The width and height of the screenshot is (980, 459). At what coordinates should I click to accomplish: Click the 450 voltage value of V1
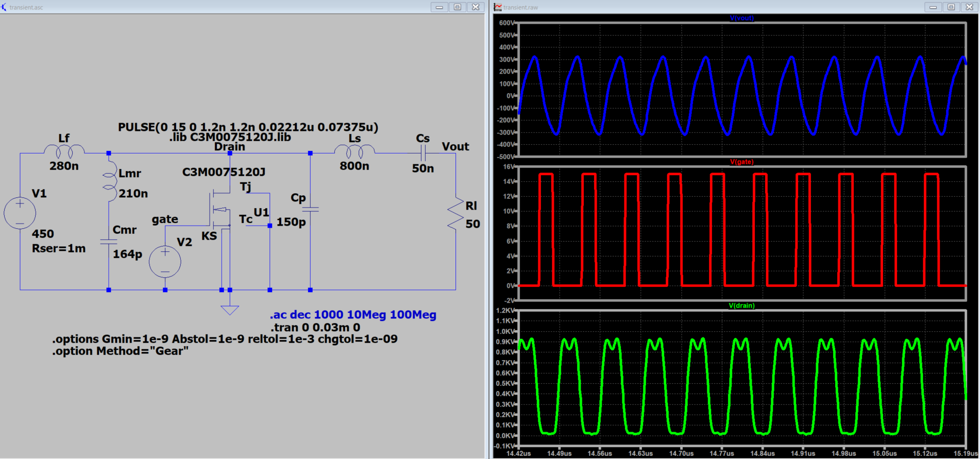point(43,234)
